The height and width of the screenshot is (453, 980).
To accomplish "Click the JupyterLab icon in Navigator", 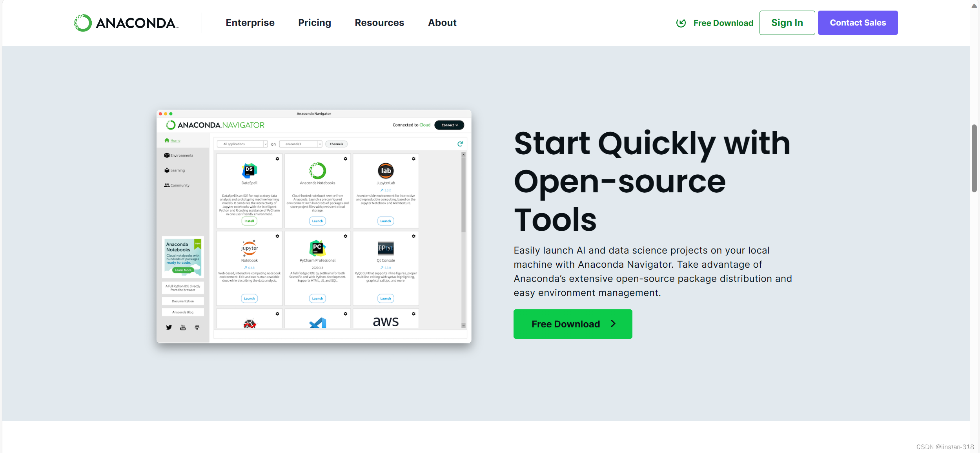I will (386, 170).
